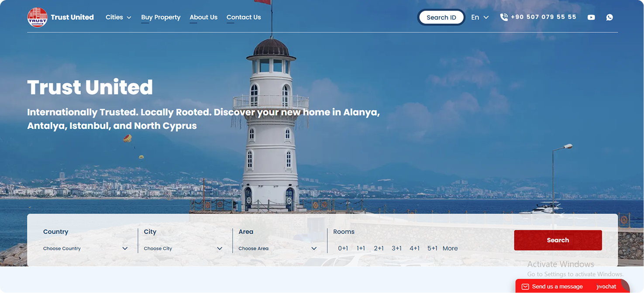Select the 3+1 rooms option
The width and height of the screenshot is (644, 293).
[x=396, y=248]
